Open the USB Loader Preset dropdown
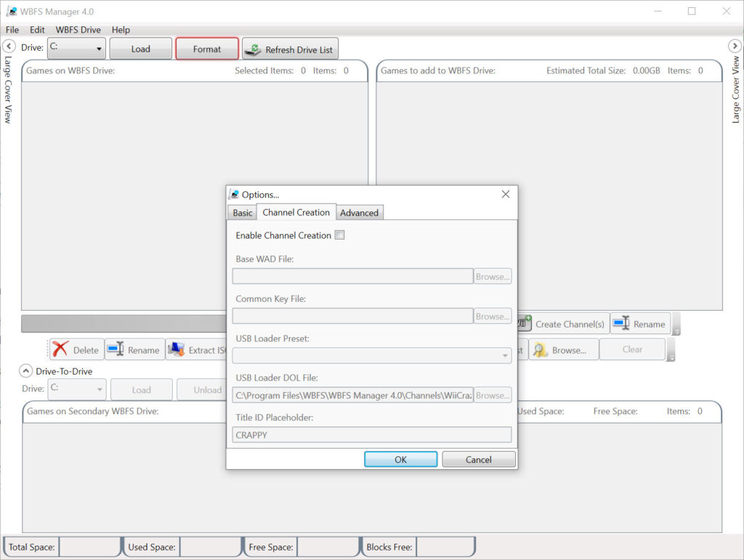Screen dimensions: 744x560 point(371,356)
